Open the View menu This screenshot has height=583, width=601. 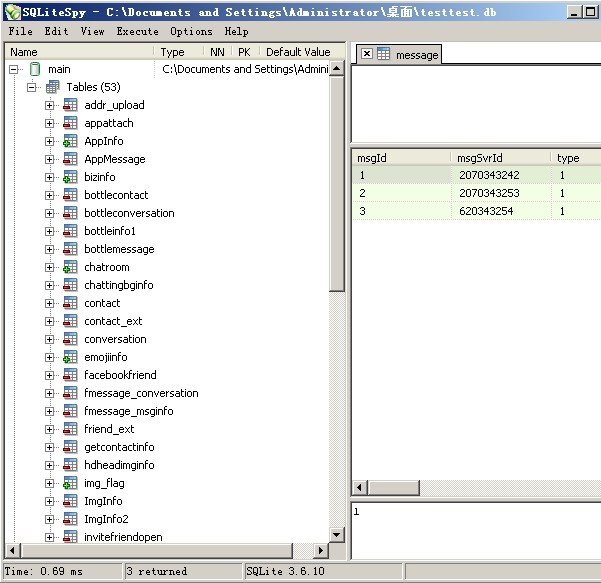92,31
